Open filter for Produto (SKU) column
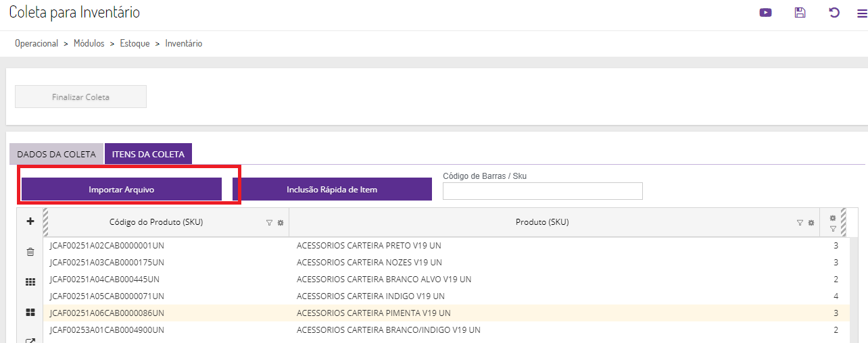 (800, 222)
